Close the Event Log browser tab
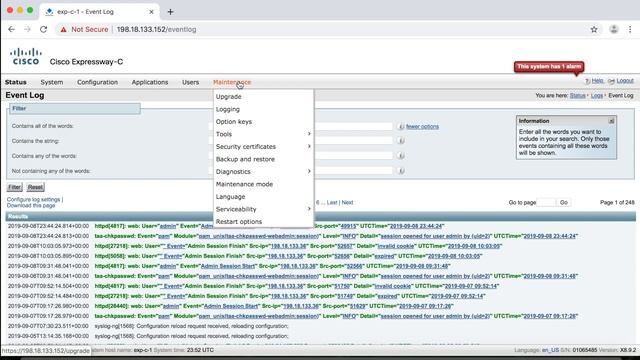640x360 pixels. (x=151, y=12)
